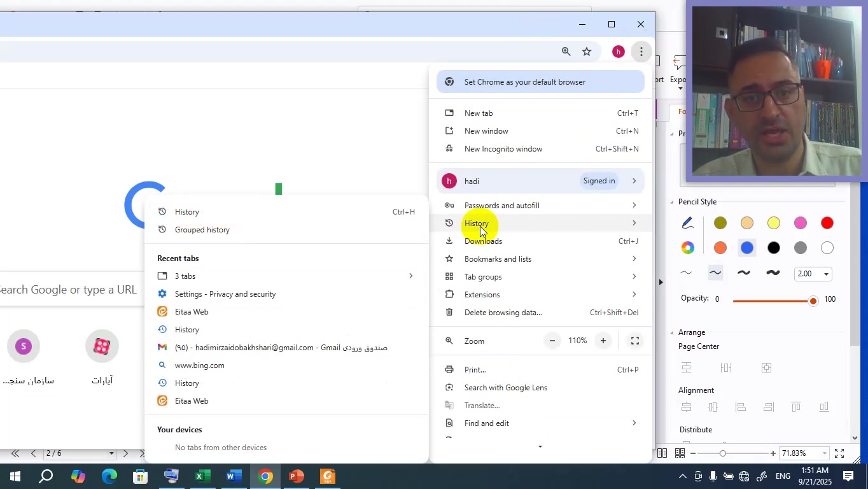Click the zoom magnifier icon in address bar

[566, 52]
